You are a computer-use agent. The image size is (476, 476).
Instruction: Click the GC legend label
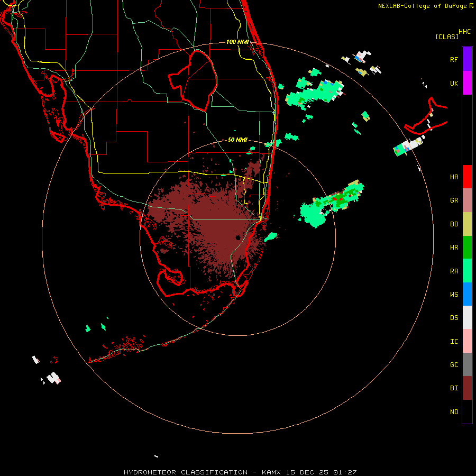[454, 364]
